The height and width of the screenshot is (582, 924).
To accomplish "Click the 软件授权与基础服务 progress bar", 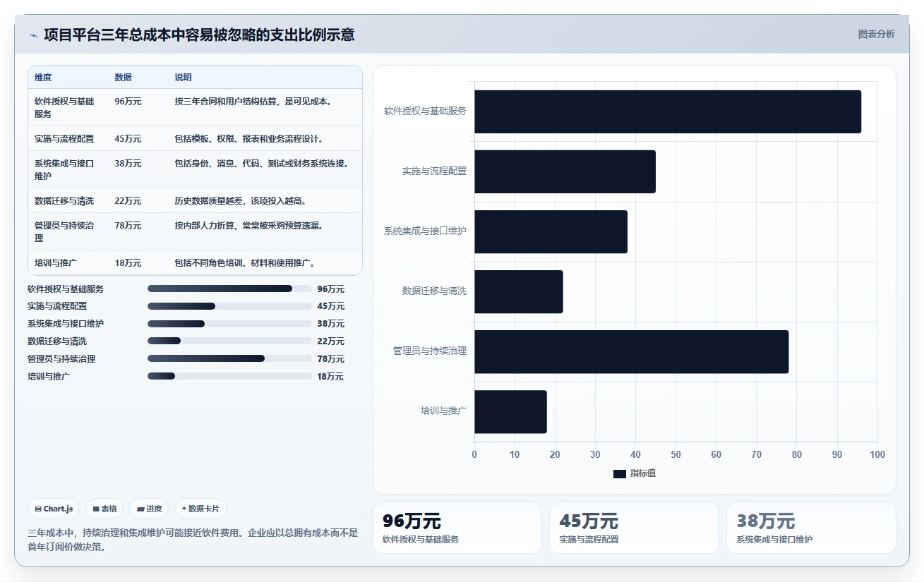I will (x=229, y=289).
